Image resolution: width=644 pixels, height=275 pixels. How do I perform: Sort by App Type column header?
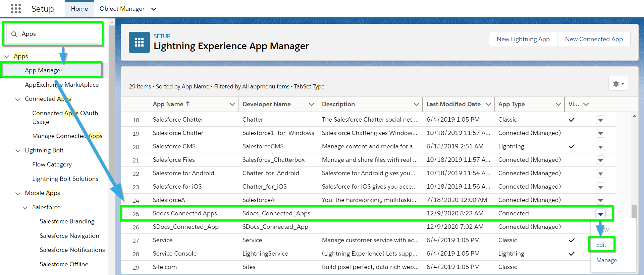pyautogui.click(x=512, y=104)
